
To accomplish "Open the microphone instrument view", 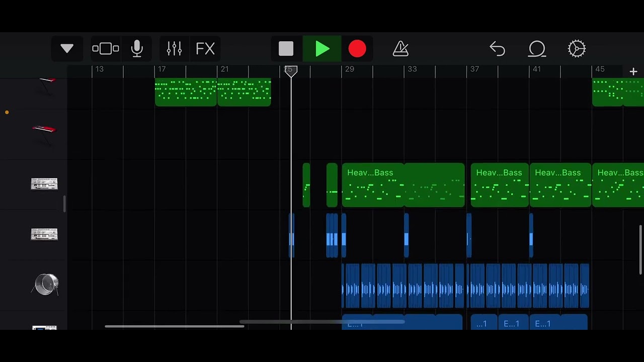I will coord(137,49).
